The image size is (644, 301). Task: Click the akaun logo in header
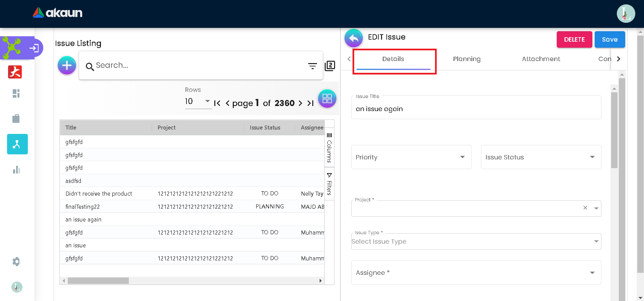pos(57,13)
